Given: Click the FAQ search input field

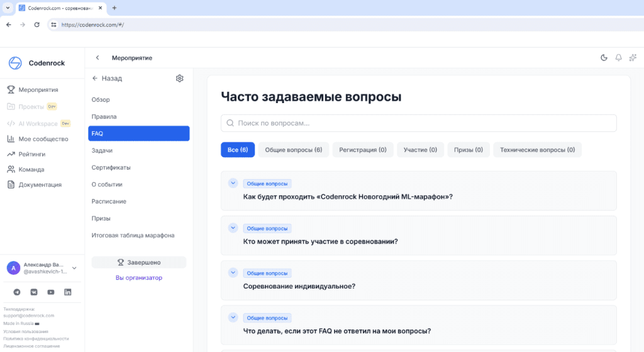Looking at the screenshot, I should [x=418, y=123].
